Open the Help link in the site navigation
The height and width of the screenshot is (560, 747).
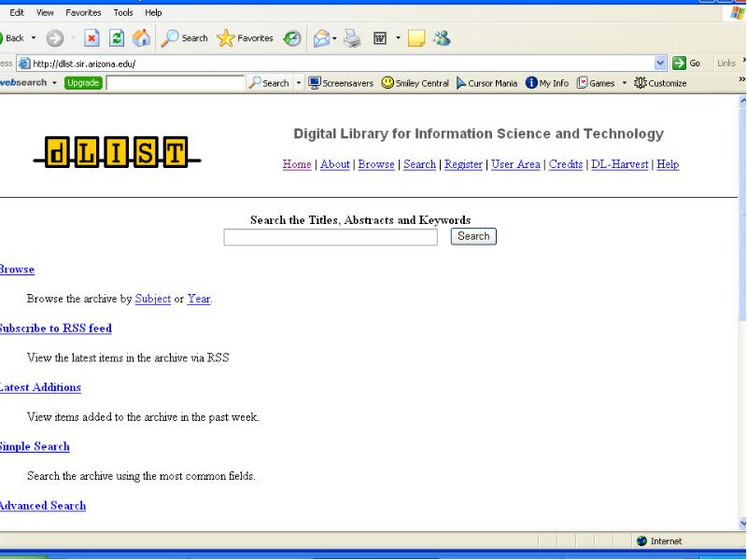click(668, 164)
